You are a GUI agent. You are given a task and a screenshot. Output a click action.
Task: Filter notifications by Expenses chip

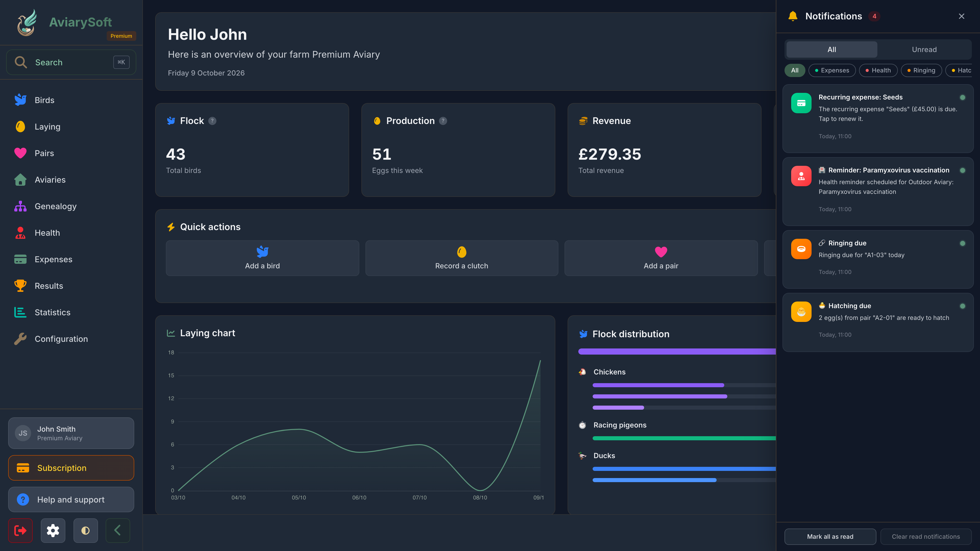832,70
